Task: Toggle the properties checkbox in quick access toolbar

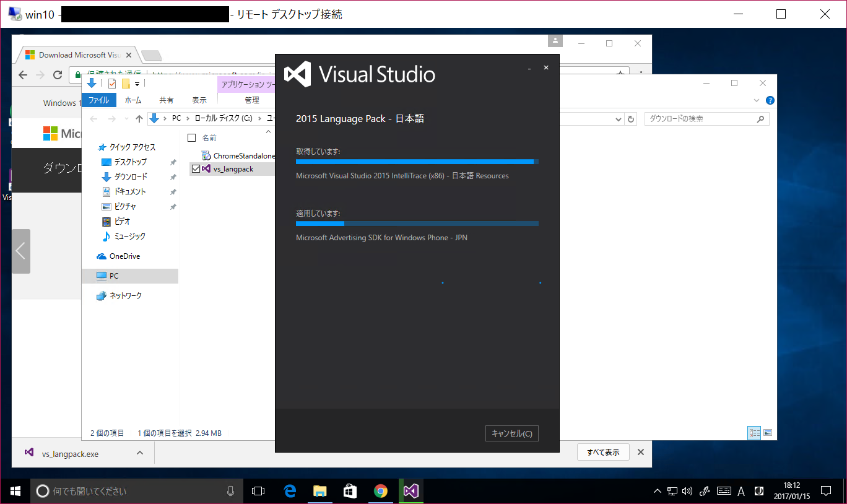Action: (111, 83)
